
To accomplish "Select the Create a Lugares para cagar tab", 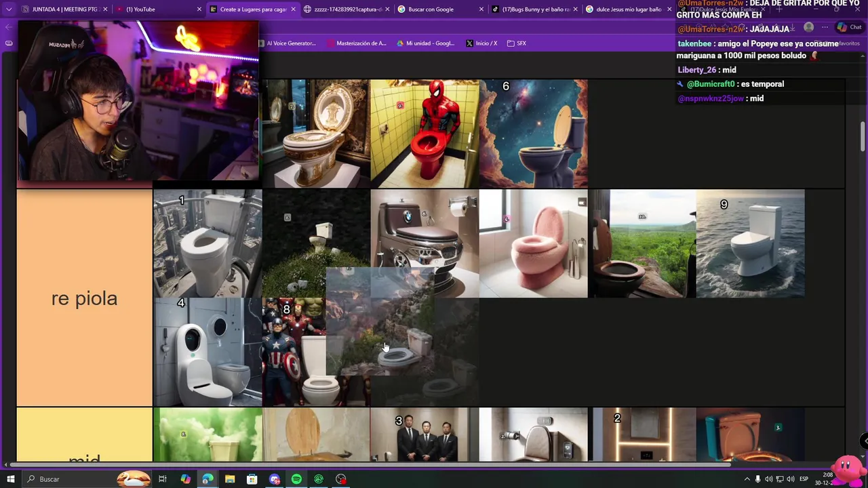I will coord(253,9).
